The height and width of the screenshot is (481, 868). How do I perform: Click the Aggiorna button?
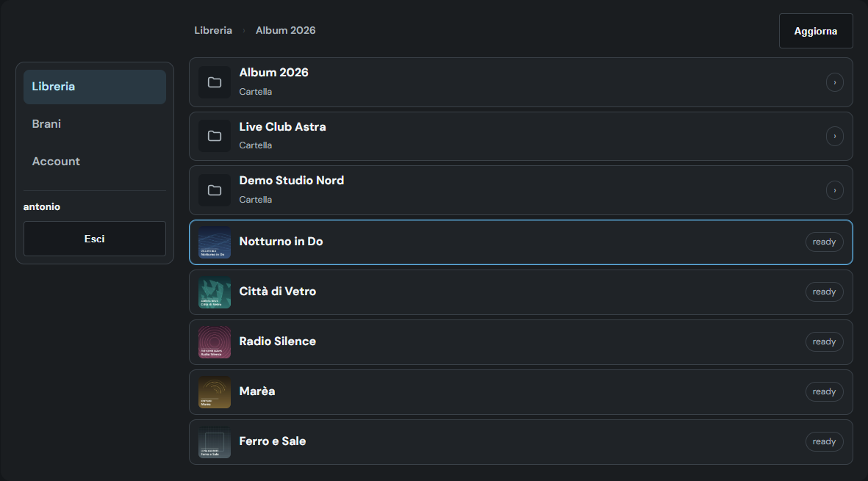click(816, 31)
